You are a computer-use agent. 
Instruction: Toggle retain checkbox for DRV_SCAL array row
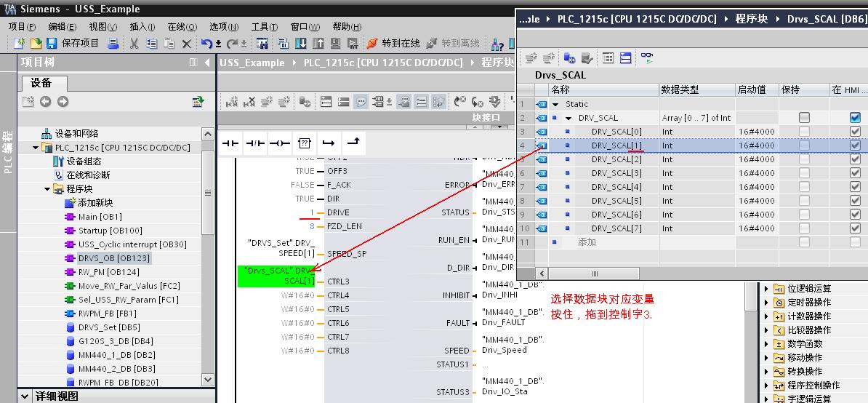click(804, 117)
